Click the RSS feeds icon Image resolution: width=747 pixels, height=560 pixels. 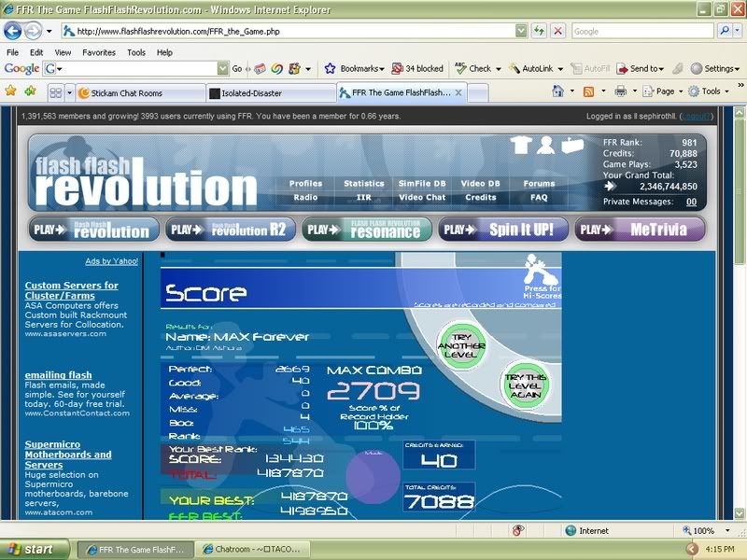click(x=588, y=91)
